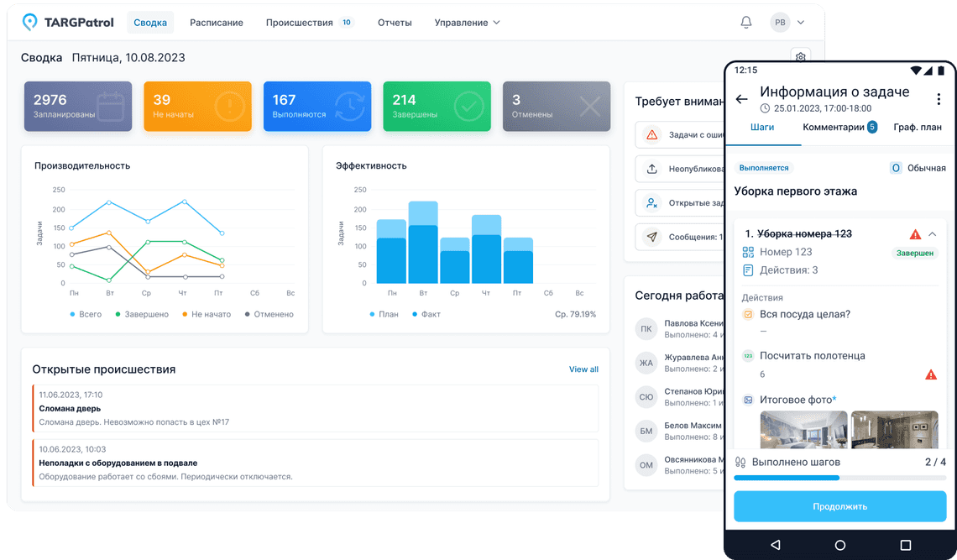Viewport: 957px width, 560px height.
Task: Click the notification bell icon
Action: point(745,23)
